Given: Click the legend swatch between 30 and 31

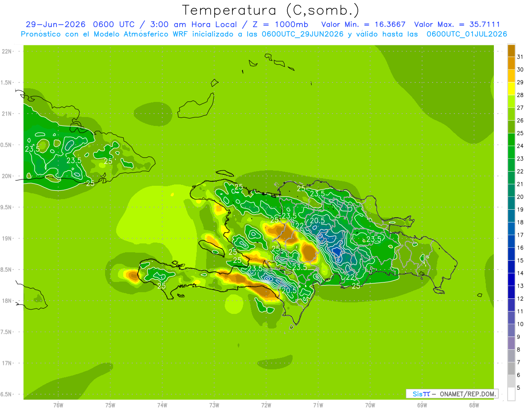Looking at the screenshot, I should 511,63.
